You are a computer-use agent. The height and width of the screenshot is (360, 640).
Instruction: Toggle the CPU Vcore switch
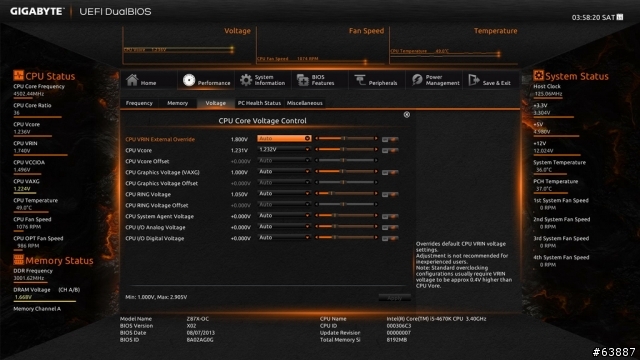coord(390,151)
